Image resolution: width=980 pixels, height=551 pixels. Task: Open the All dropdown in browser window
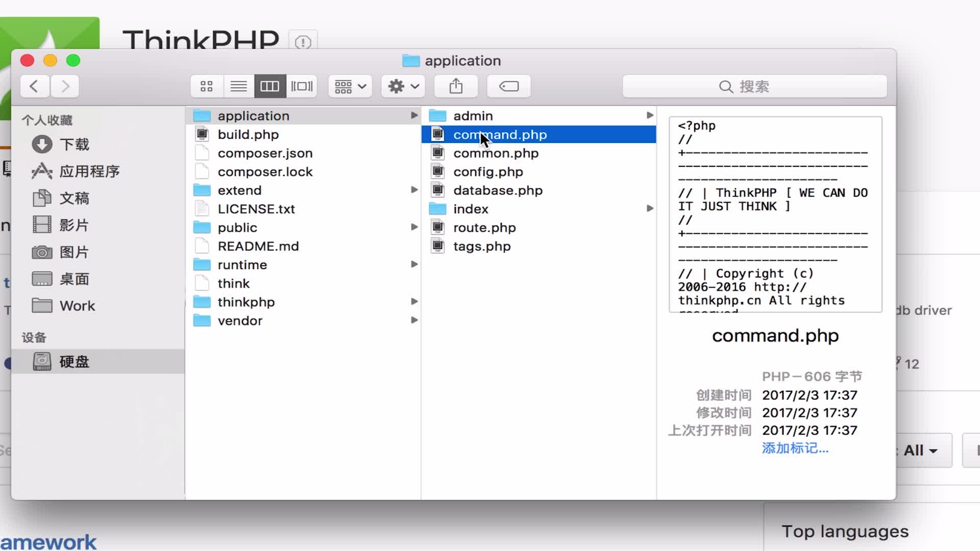[921, 450]
